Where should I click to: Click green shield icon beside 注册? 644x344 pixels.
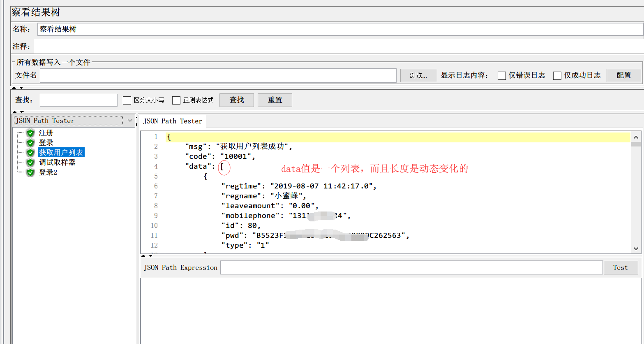click(x=30, y=133)
